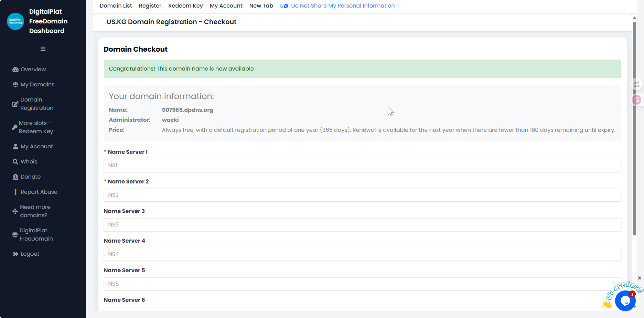Collapse sidebar using hamburger menu icon
The image size is (644, 318).
pyautogui.click(x=43, y=49)
